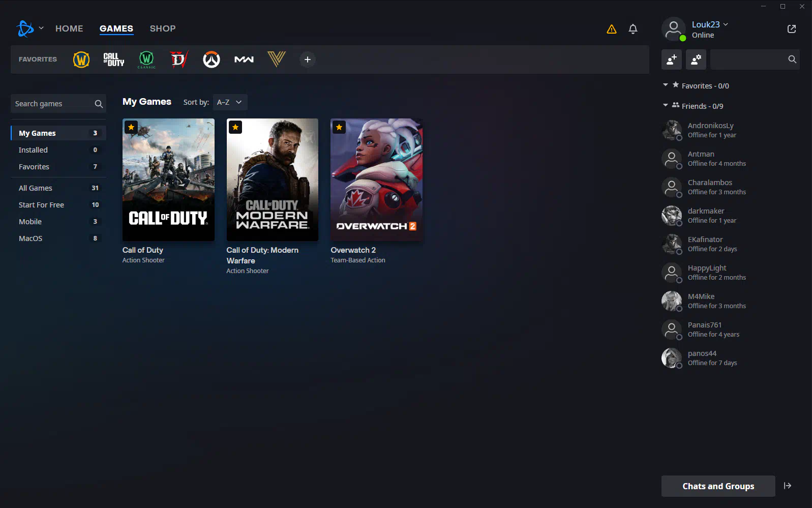Image resolution: width=812 pixels, height=508 pixels.
Task: Select the GAMES tab
Action: click(116, 28)
